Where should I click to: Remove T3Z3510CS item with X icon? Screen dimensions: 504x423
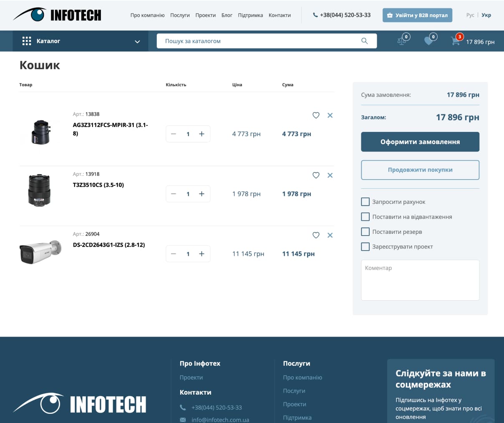(330, 175)
